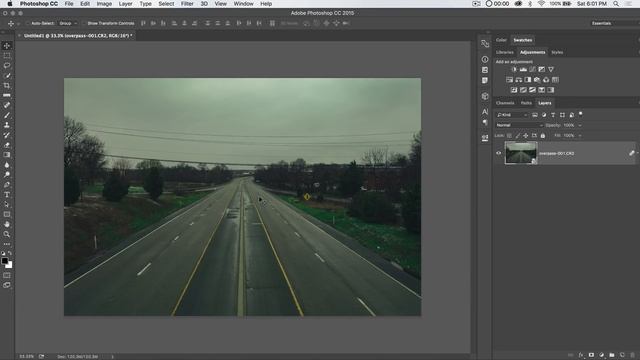Add an Exposure adjustment
This screenshot has height=360, width=640.
click(x=542, y=69)
